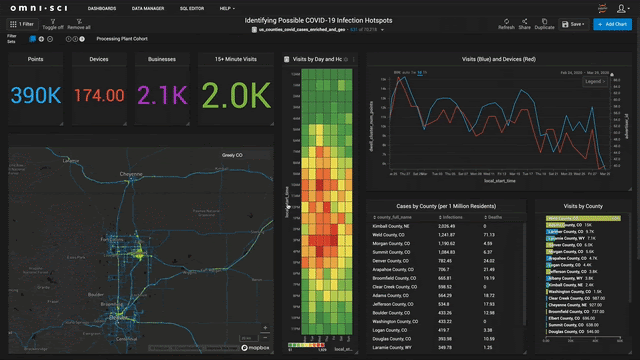Click the Cases by County table title
The width and height of the screenshot is (640, 360).
pos(446,206)
